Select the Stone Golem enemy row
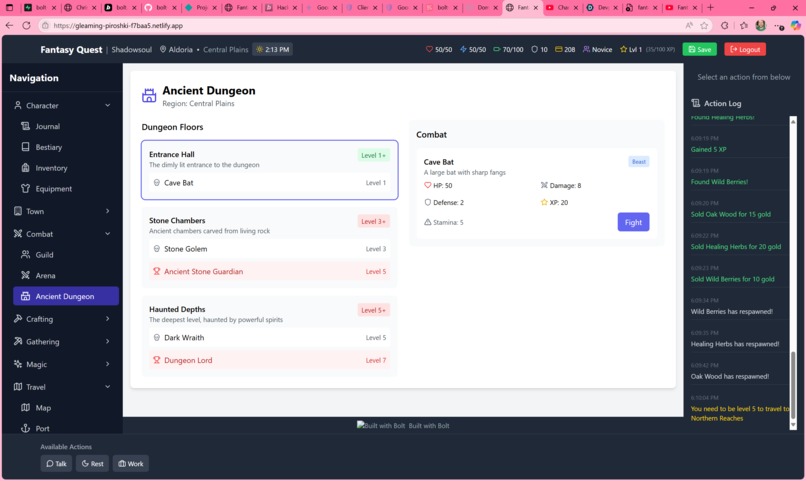This screenshot has width=806, height=481. click(x=269, y=249)
